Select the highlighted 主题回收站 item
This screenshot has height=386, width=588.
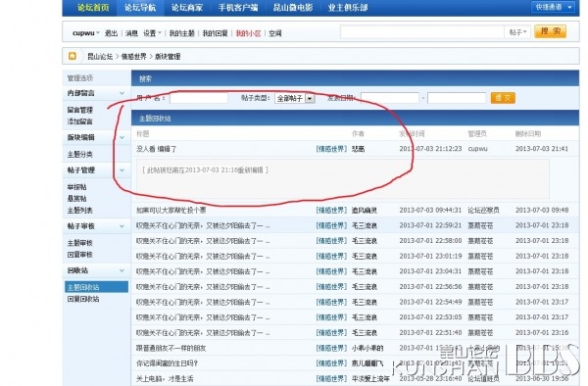tap(96, 287)
